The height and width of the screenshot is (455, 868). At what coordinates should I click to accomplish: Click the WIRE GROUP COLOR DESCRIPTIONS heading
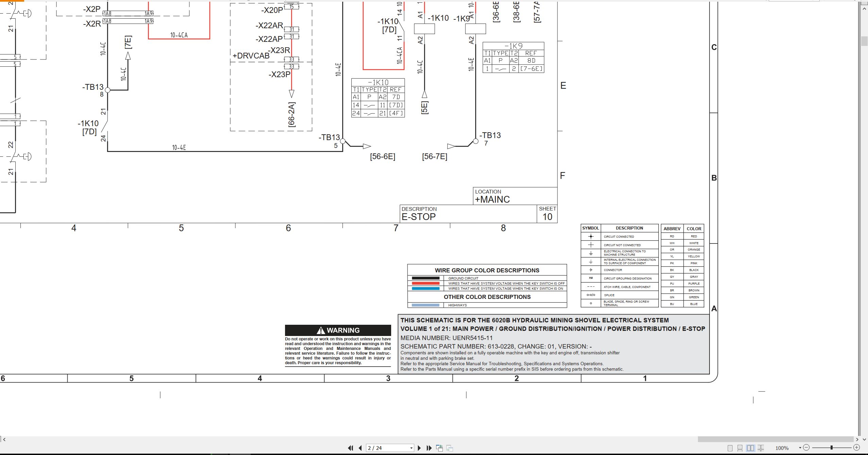487,270
